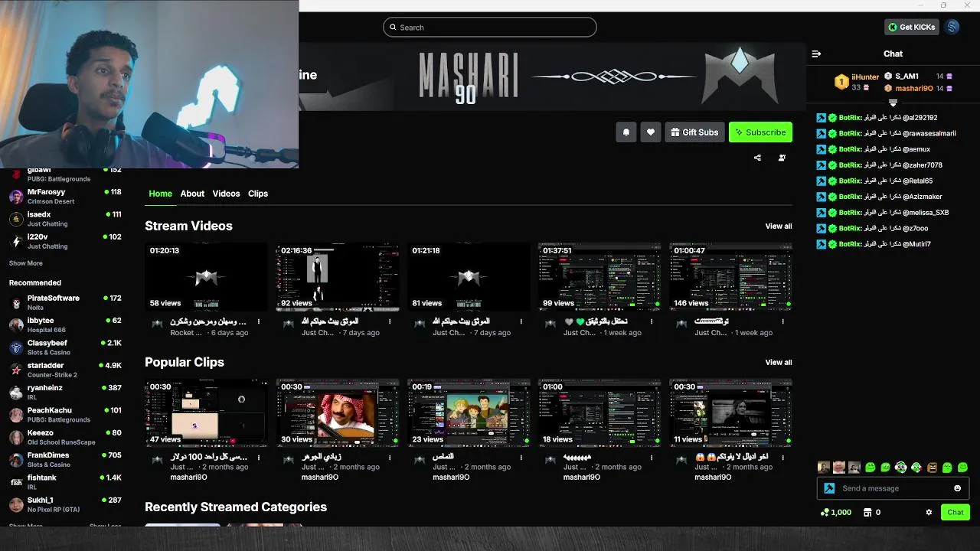The height and width of the screenshot is (551, 980).
Task: Open Classybeef avatar in sidebar
Action: pyautogui.click(x=16, y=348)
